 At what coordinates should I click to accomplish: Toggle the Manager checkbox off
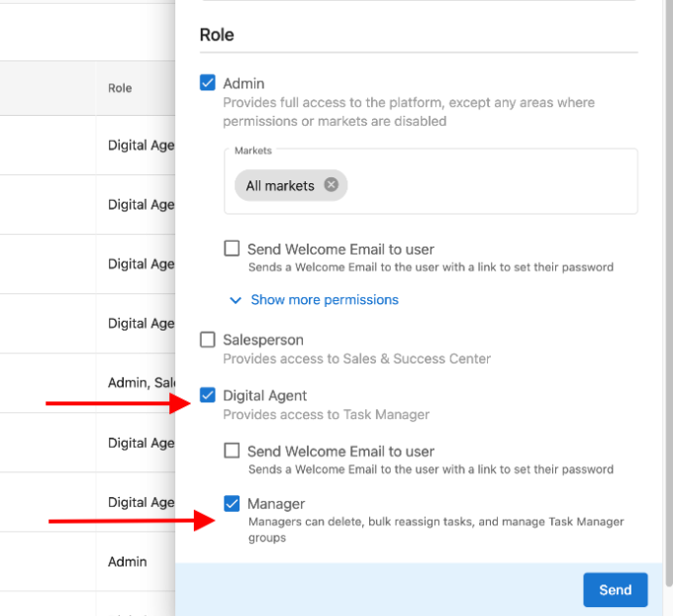click(x=232, y=503)
